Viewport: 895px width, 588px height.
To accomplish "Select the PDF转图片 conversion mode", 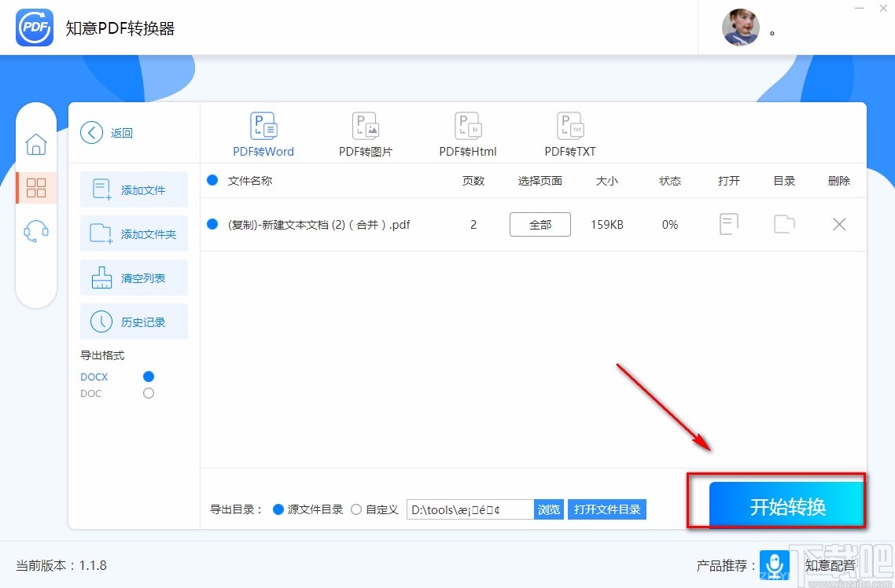I will tap(365, 134).
